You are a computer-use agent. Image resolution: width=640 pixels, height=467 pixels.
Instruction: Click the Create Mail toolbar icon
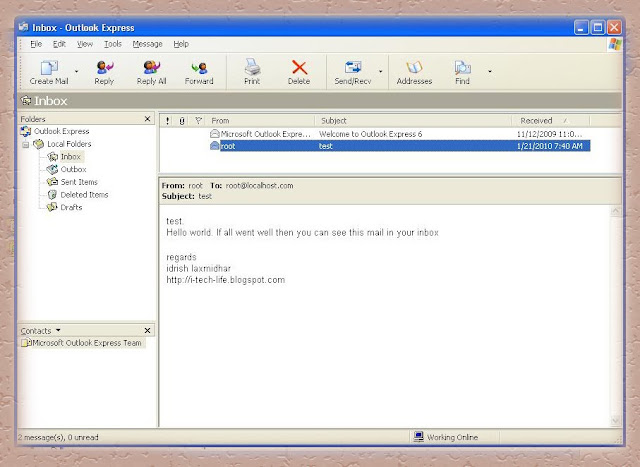[49, 67]
